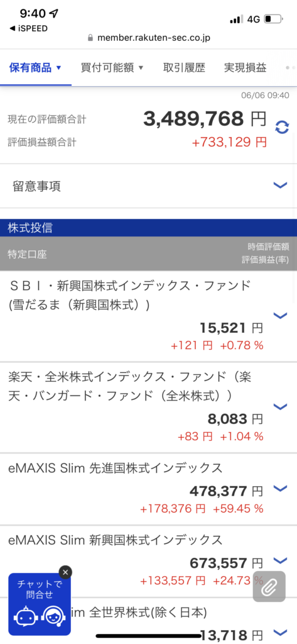This screenshot has width=297, height=644.
Task: Expand eMAXIS Slim 新興国株式 details
Action: 280,560
